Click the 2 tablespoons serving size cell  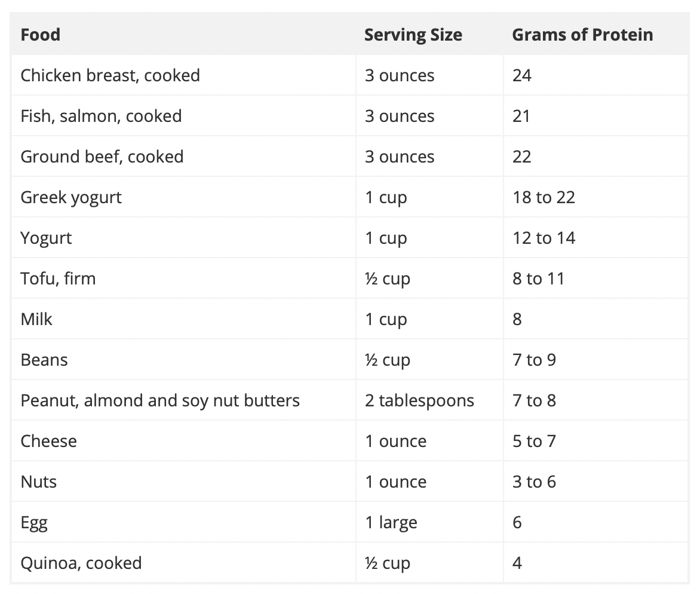419,400
